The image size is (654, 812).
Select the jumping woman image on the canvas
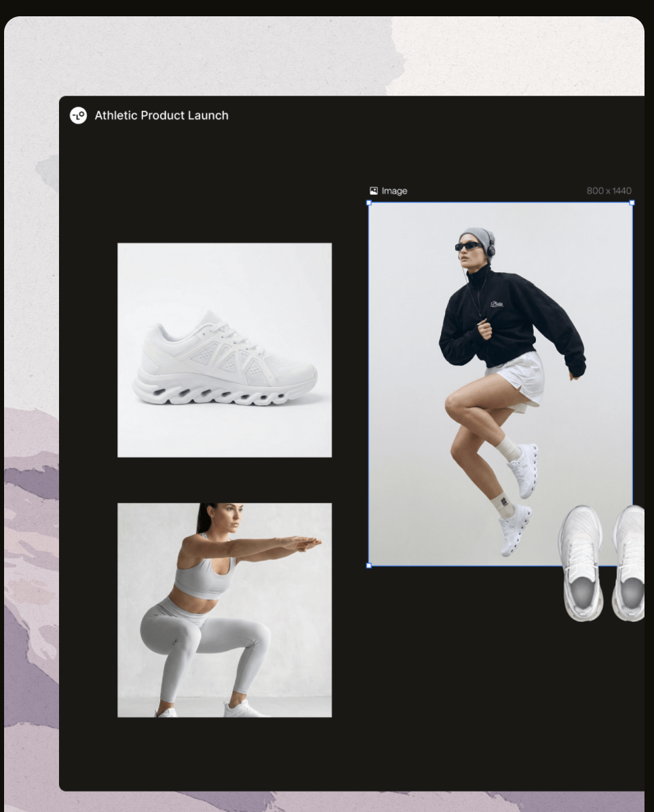pyautogui.click(x=500, y=384)
